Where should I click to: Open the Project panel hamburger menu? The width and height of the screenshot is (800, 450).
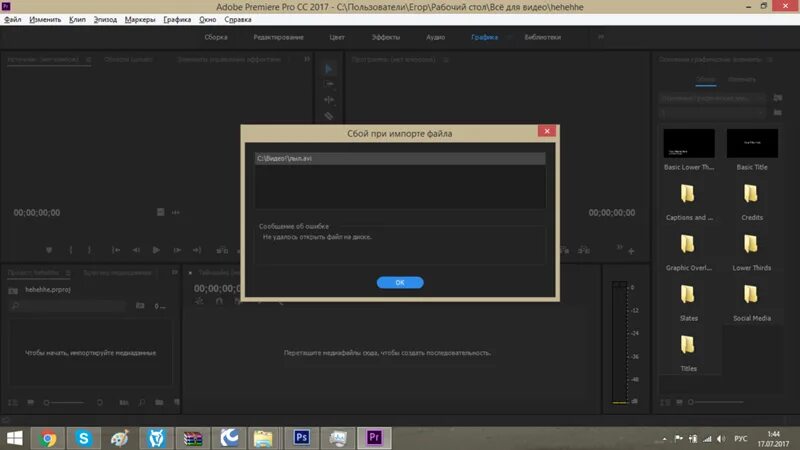[67, 272]
